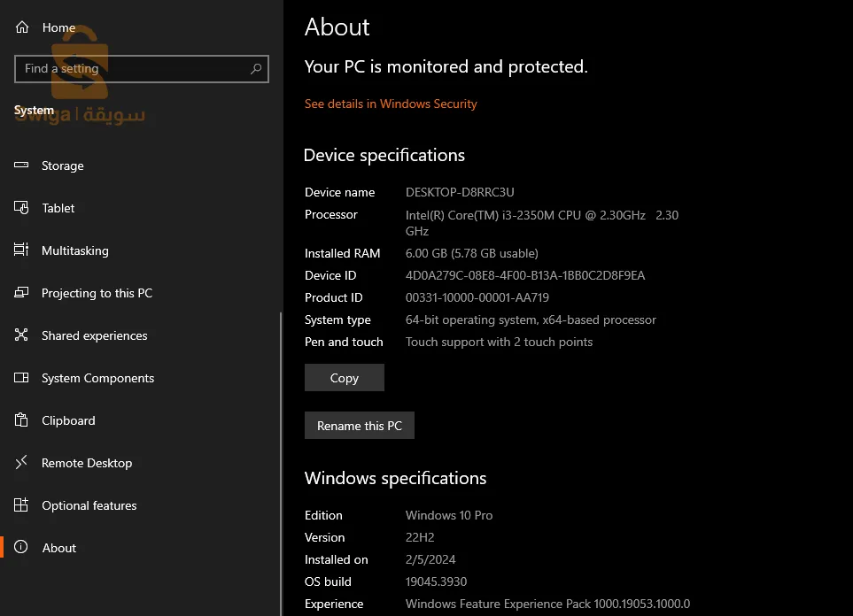Click the Clipboard icon

click(x=22, y=420)
